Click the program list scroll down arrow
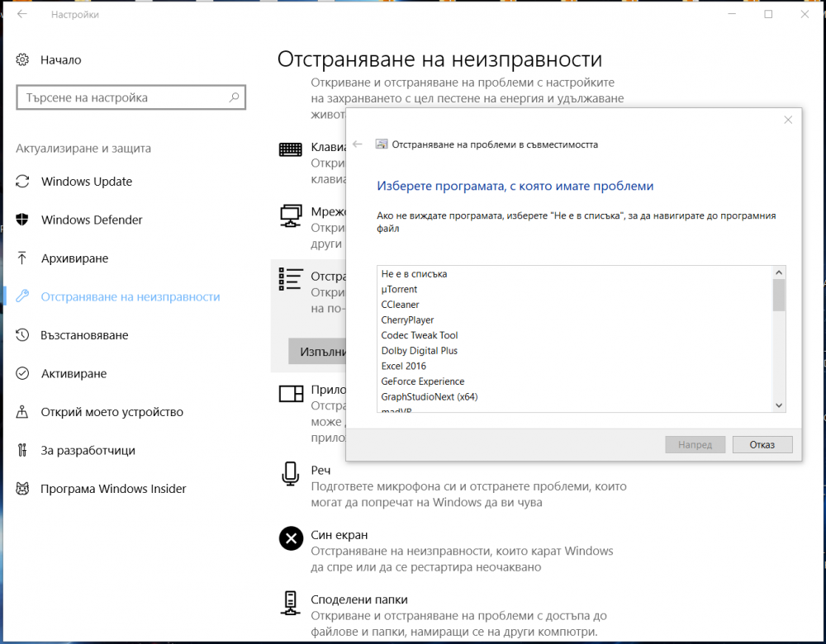 point(779,405)
